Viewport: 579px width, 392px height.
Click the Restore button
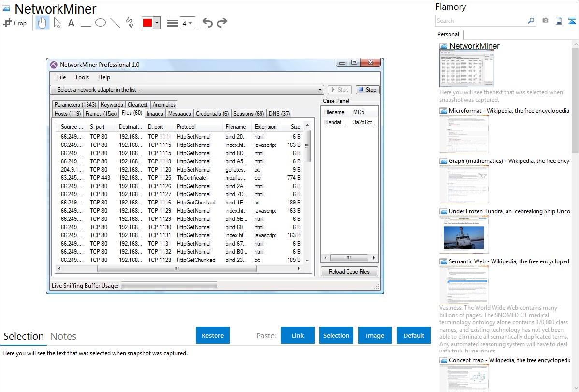pyautogui.click(x=213, y=335)
